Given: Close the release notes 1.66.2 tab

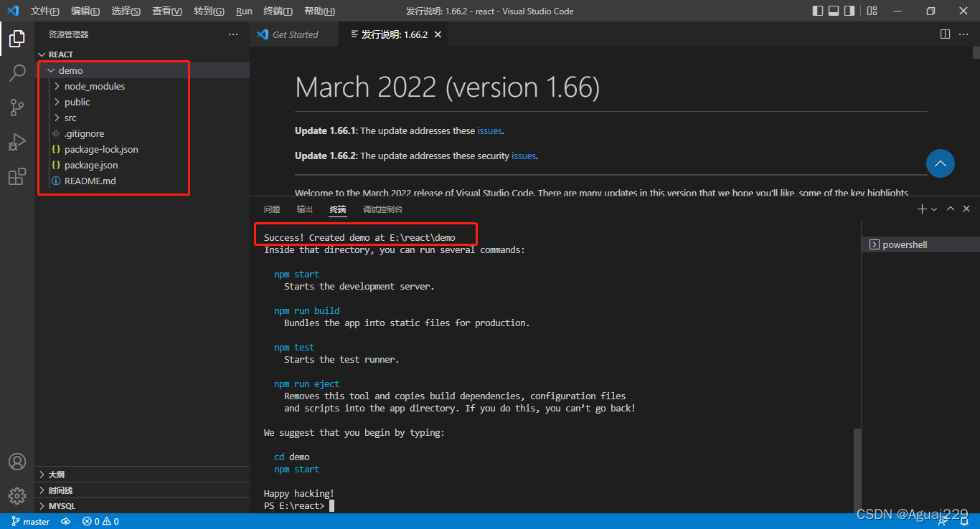Looking at the screenshot, I should [x=438, y=34].
